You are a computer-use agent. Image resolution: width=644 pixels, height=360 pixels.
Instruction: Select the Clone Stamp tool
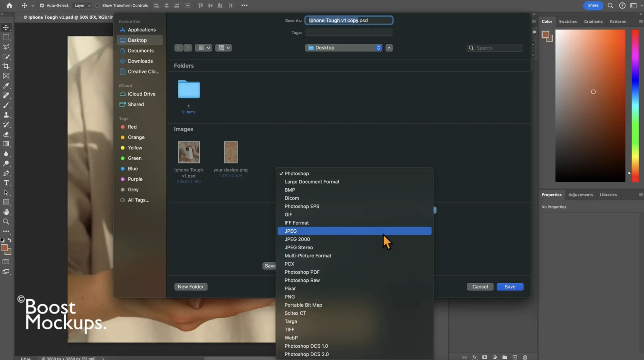(x=6, y=115)
